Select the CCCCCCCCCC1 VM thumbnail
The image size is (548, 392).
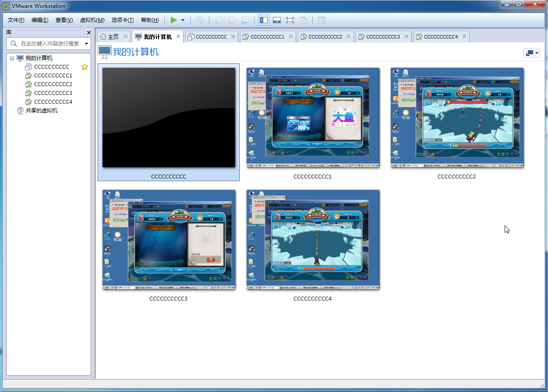(313, 117)
